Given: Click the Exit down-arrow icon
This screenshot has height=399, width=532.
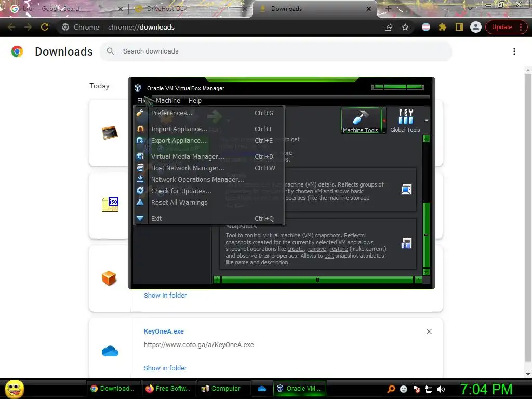Looking at the screenshot, I should pyautogui.click(x=140, y=219).
